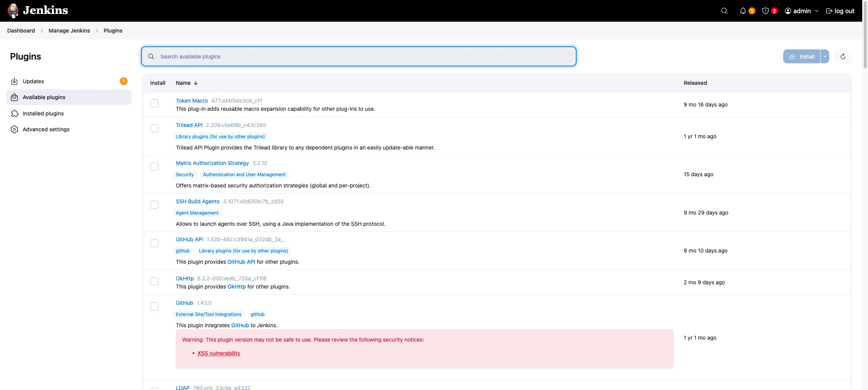Open Advanced settings in sidebar
Screen dimensions: 868x390
pyautogui.click(x=69, y=129)
